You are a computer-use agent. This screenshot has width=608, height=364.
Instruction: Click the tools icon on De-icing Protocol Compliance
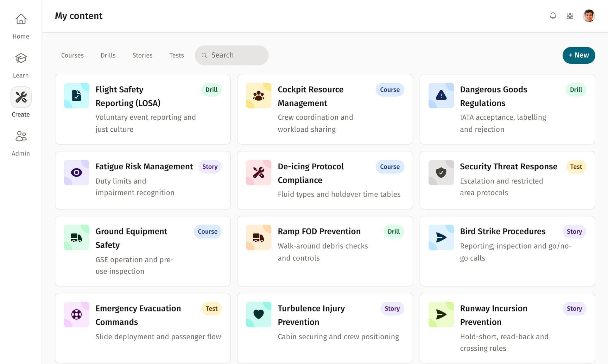pyautogui.click(x=258, y=173)
